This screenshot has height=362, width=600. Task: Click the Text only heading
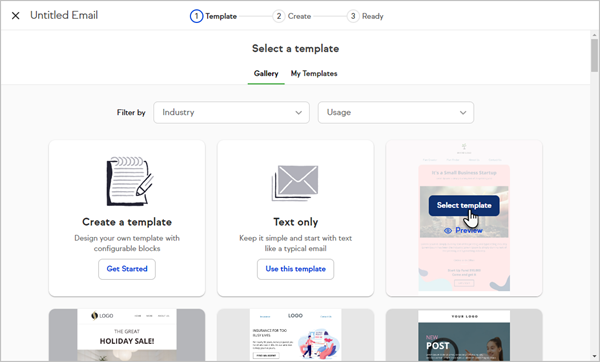295,222
